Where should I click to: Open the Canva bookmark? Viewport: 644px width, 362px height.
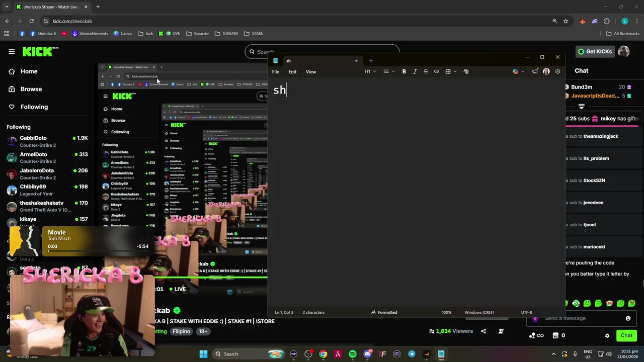[x=123, y=33]
